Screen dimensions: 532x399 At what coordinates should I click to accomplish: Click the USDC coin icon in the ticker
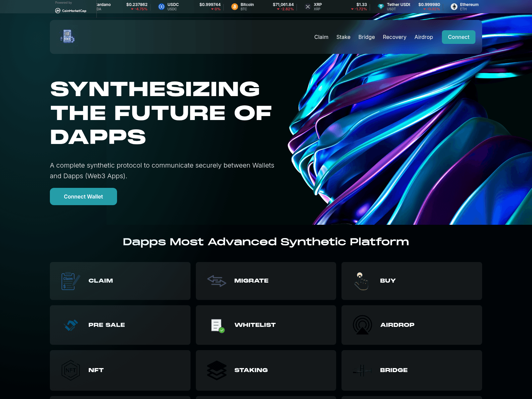coord(161,6)
